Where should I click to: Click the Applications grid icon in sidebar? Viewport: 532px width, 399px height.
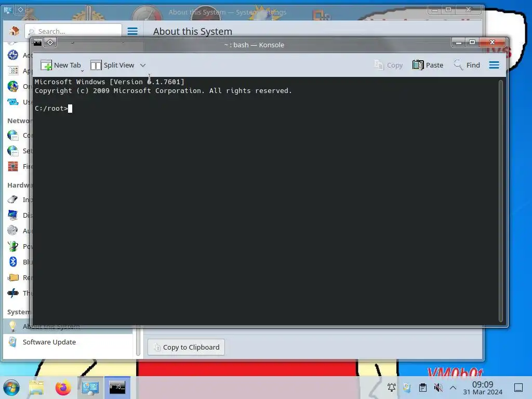pos(13,71)
